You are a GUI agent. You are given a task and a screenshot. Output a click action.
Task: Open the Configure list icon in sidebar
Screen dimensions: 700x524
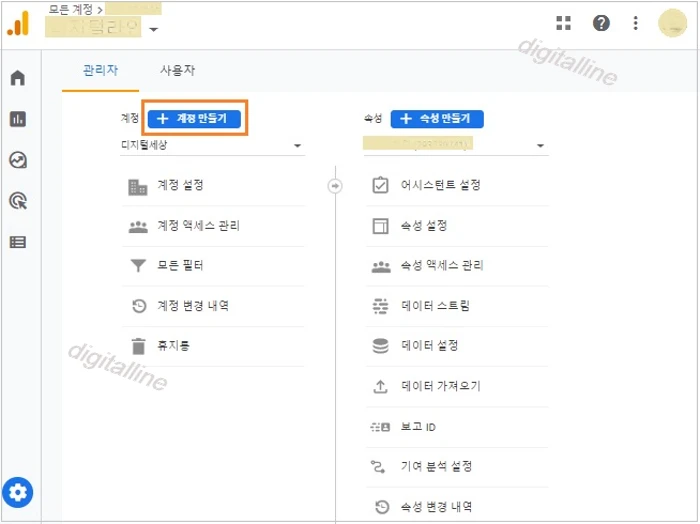(x=18, y=242)
